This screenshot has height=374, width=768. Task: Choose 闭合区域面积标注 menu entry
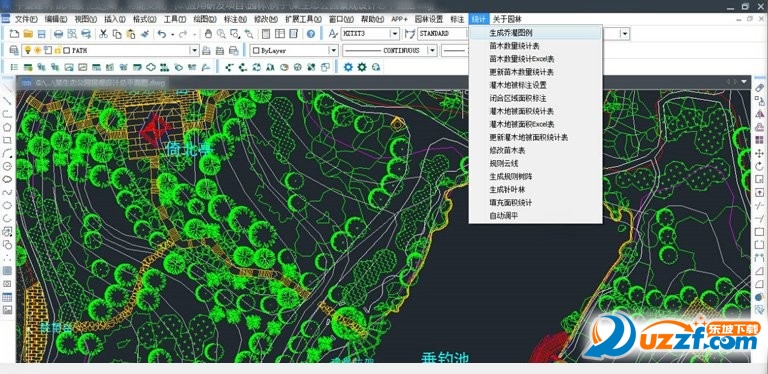[535, 98]
